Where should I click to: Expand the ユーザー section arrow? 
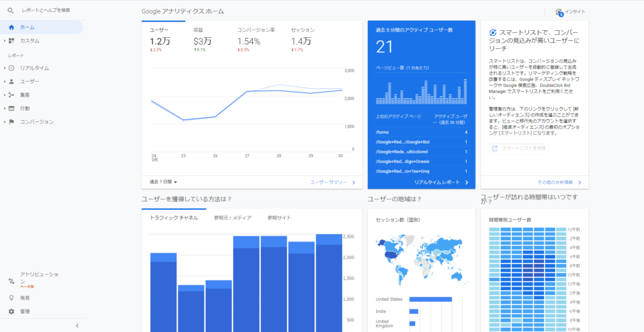click(x=4, y=81)
